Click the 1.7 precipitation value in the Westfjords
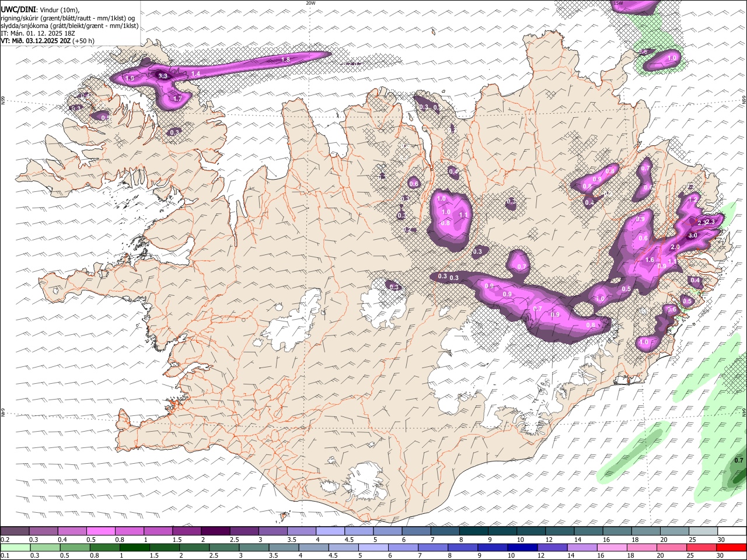The image size is (747, 560). click(x=178, y=99)
